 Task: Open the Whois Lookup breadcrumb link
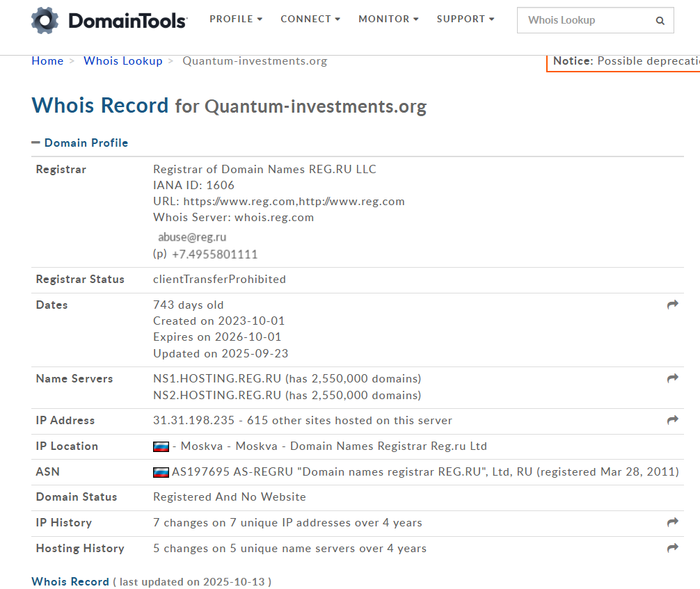pyautogui.click(x=122, y=61)
